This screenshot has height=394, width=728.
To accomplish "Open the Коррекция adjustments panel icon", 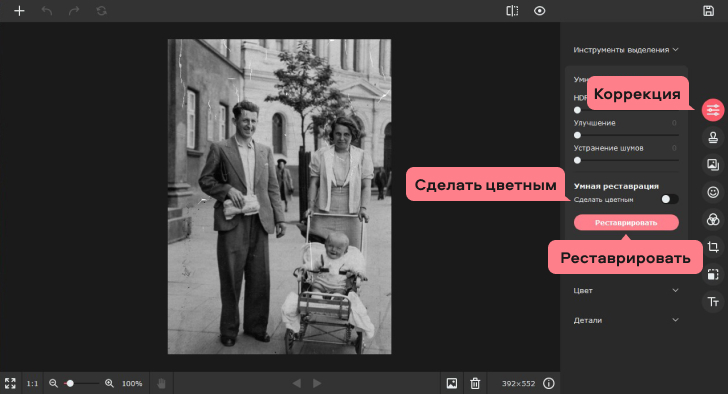I will pos(713,110).
